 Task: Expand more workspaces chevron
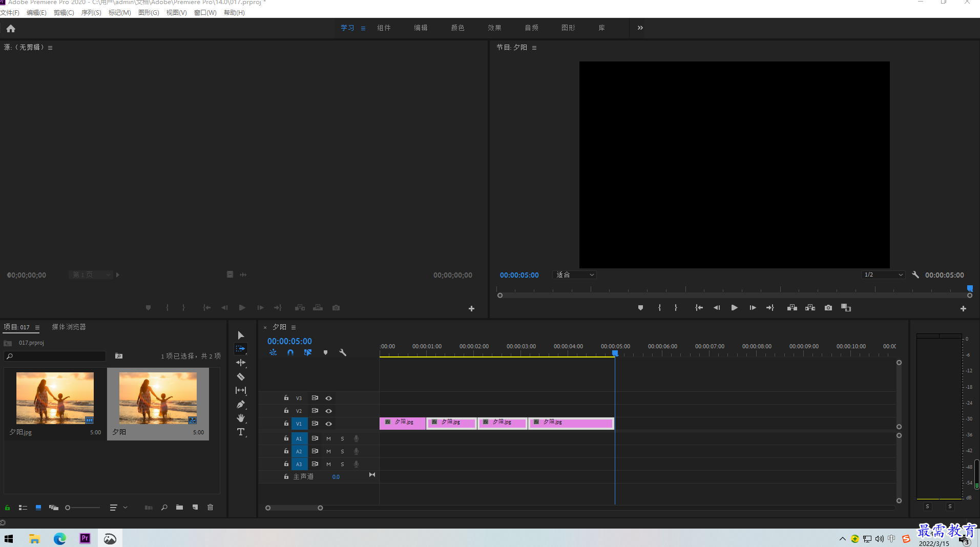[x=640, y=28]
